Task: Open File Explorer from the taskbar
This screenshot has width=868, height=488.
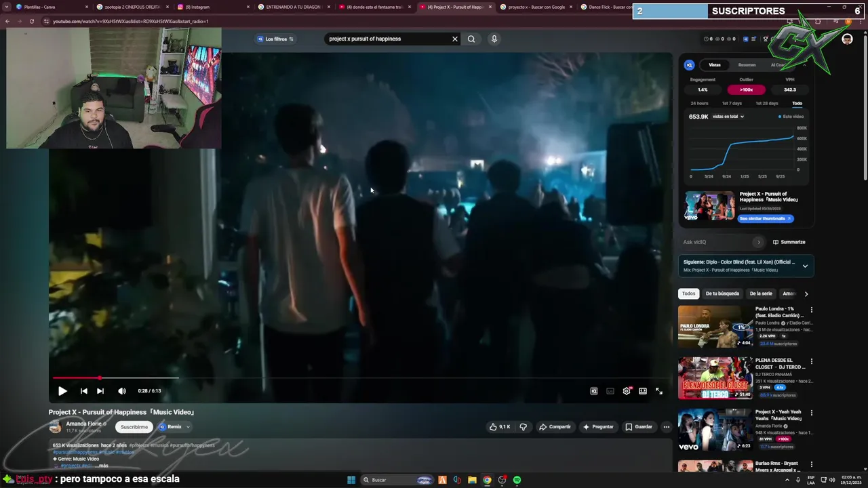Action: (x=472, y=480)
